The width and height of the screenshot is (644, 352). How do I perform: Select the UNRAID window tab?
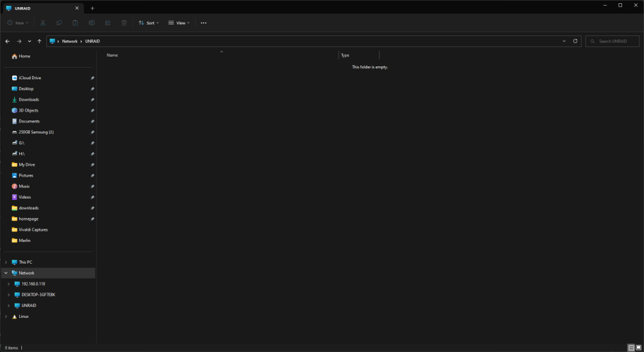click(x=43, y=8)
